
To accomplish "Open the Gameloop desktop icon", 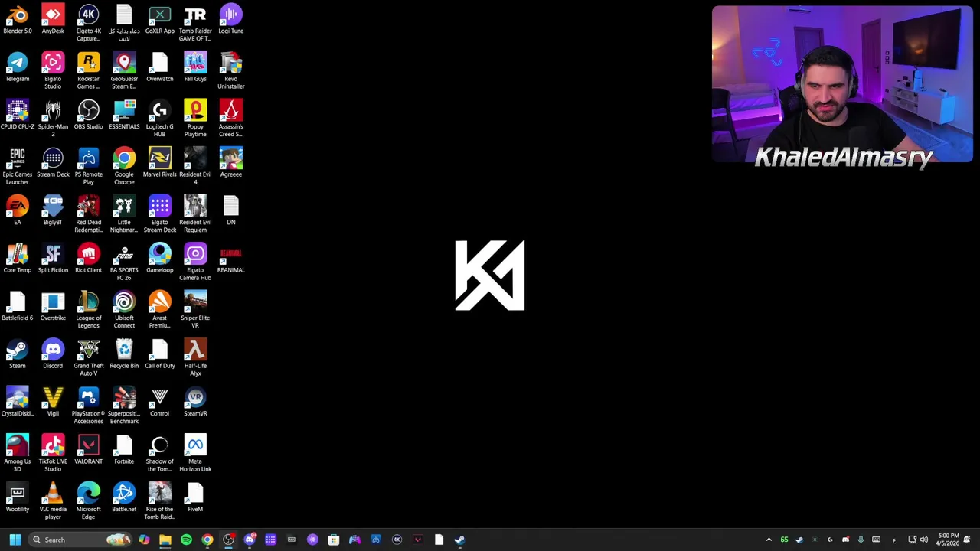I will [x=159, y=259].
